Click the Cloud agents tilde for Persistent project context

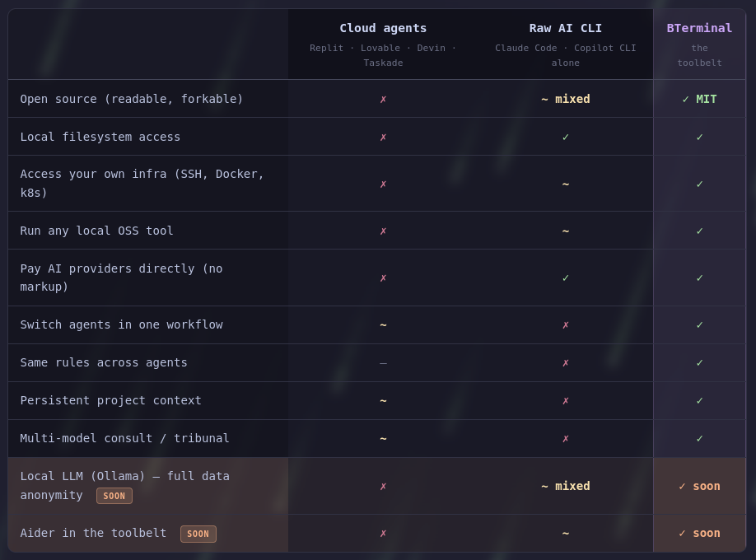(383, 401)
